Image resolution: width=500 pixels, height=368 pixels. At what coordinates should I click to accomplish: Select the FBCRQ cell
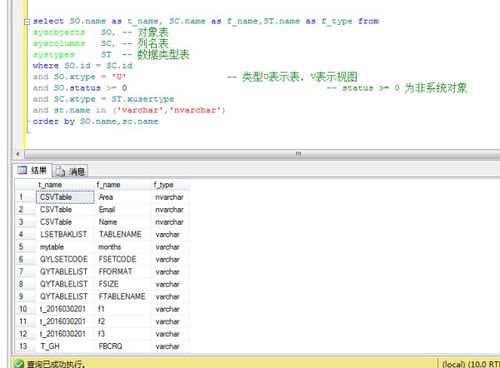pyautogui.click(x=123, y=346)
